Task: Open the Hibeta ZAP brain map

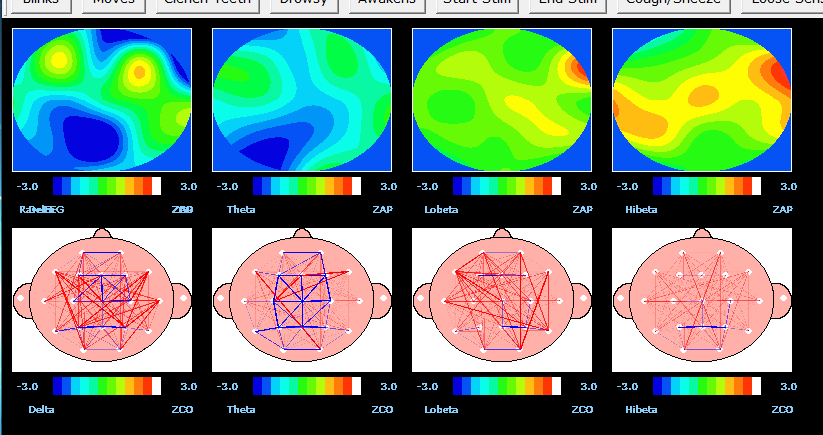Action: click(x=701, y=100)
